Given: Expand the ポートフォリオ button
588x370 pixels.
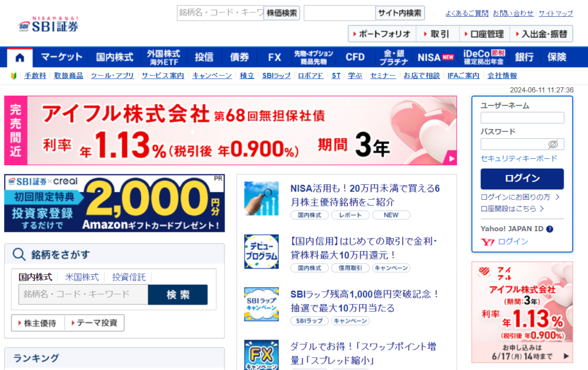Looking at the screenshot, I should coord(382,34).
